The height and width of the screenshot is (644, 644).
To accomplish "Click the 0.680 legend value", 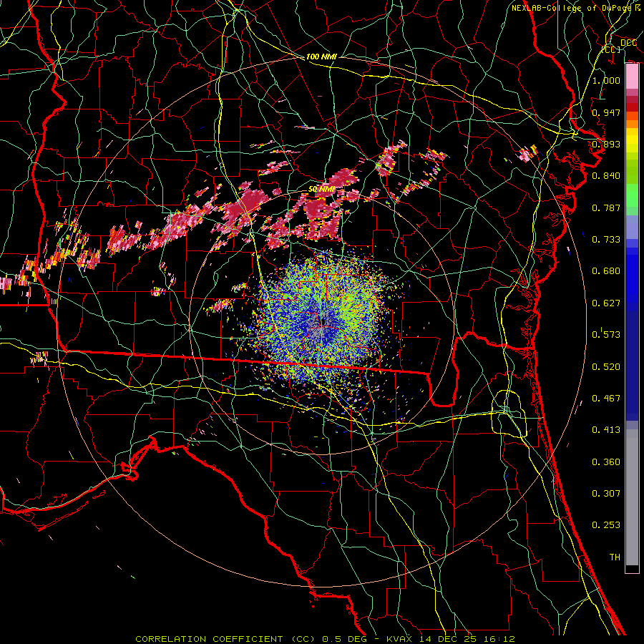I will (606, 270).
